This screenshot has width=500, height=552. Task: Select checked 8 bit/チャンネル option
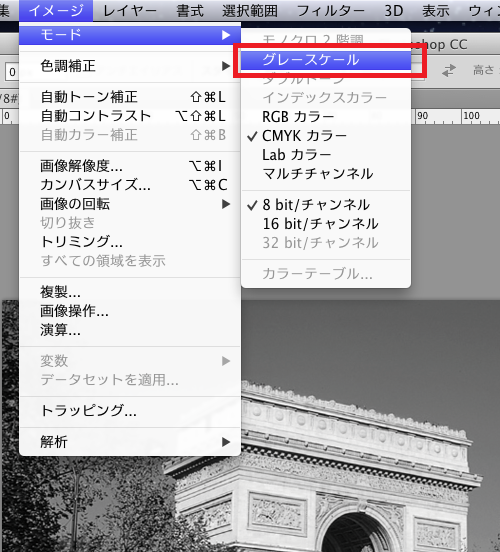tap(326, 205)
